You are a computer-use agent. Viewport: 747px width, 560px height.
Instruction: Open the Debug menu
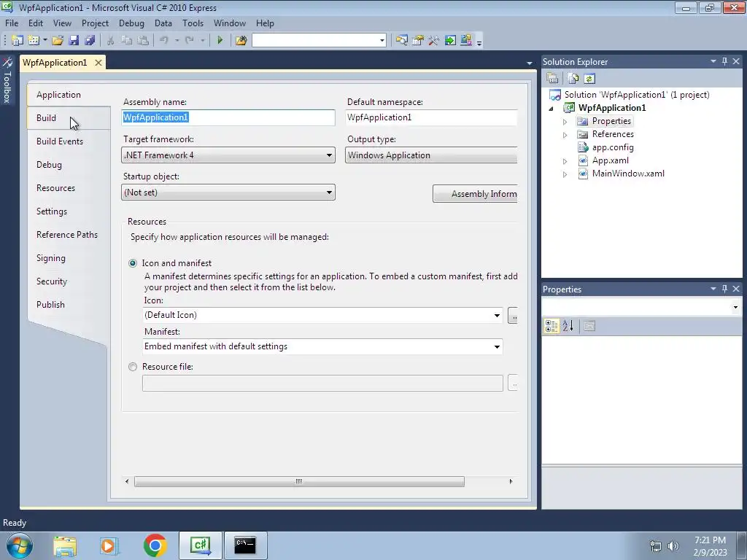coord(131,23)
